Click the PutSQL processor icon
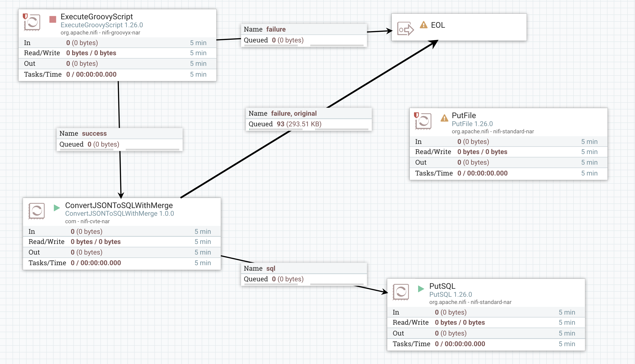The width and height of the screenshot is (635, 364). point(401,292)
